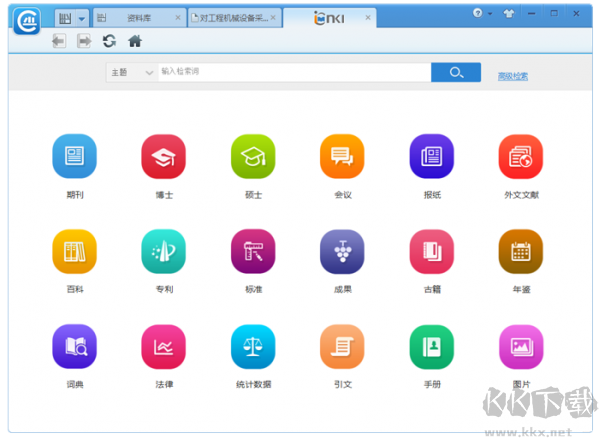
Task: Click the refresh page icon
Action: pyautogui.click(x=109, y=41)
